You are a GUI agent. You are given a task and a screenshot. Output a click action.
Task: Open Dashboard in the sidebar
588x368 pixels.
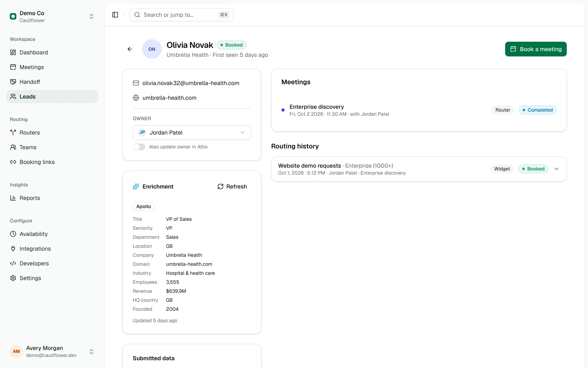tap(52, 53)
